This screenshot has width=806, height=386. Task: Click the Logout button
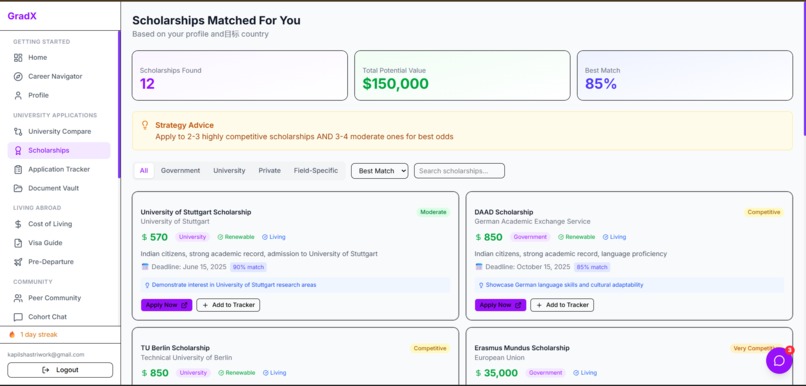point(60,370)
